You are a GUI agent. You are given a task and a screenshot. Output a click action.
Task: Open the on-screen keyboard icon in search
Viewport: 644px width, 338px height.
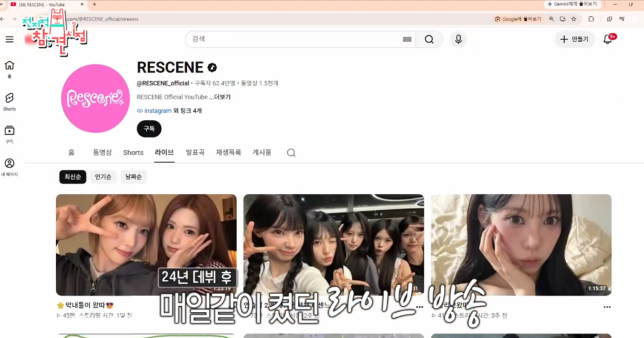[407, 39]
